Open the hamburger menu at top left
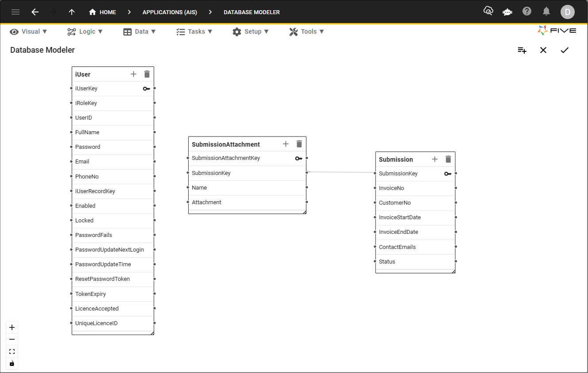This screenshot has height=373, width=588. [x=15, y=12]
